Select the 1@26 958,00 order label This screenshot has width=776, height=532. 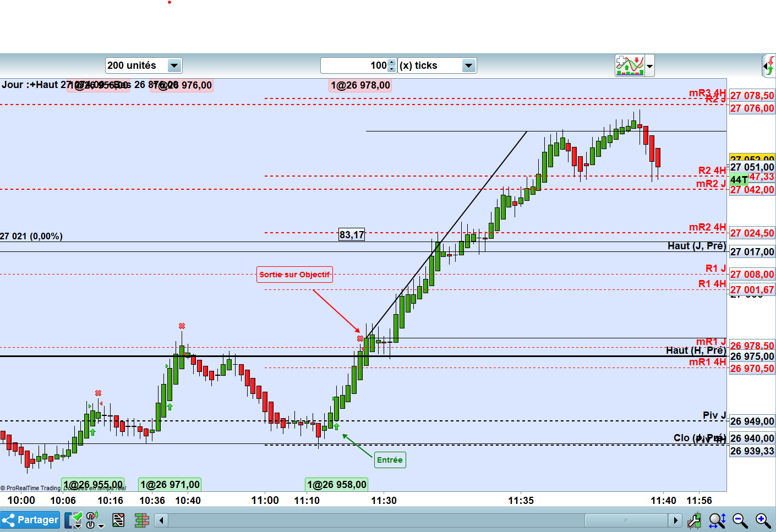tap(337, 485)
